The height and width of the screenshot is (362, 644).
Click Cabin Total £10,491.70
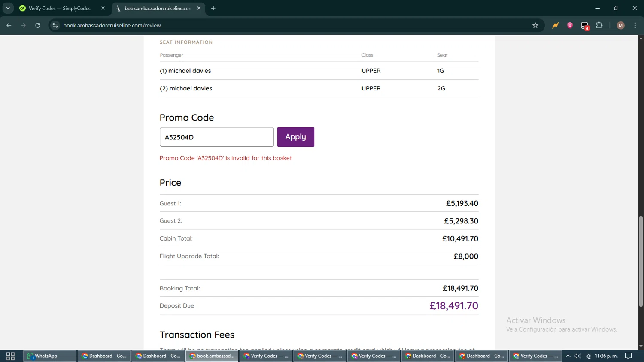[x=460, y=238]
